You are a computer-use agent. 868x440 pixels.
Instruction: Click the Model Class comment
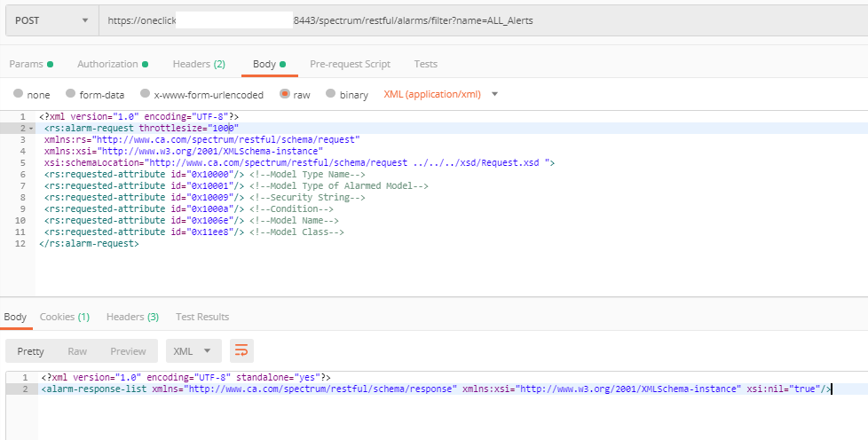296,232
